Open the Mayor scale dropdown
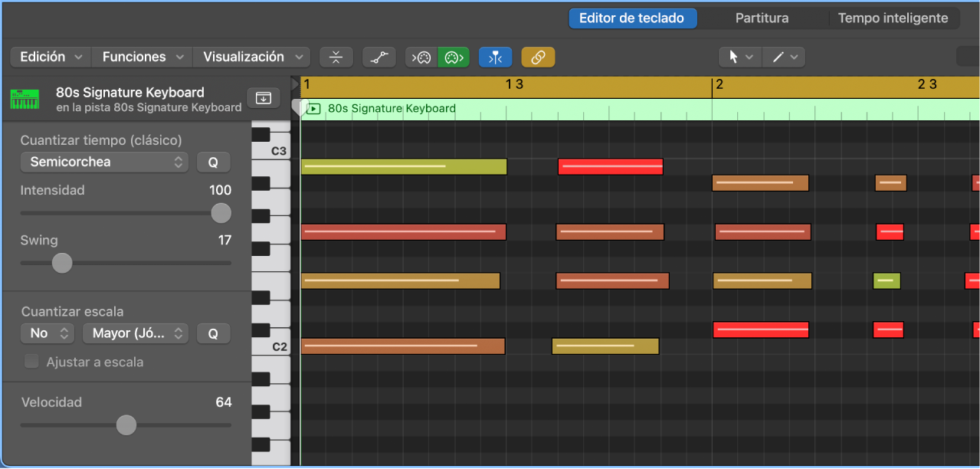This screenshot has width=980, height=469. click(x=136, y=333)
